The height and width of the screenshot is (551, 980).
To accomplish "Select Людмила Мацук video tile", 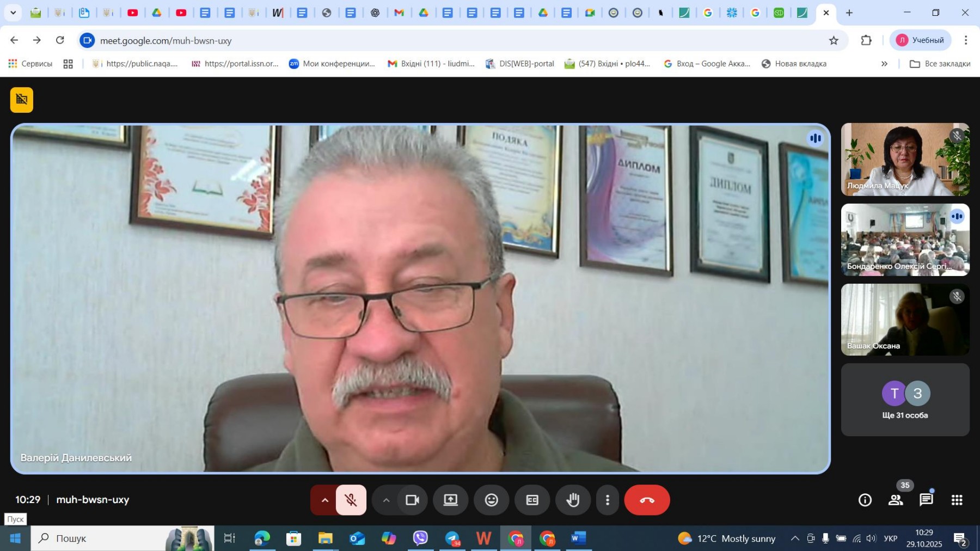I will pos(905,159).
